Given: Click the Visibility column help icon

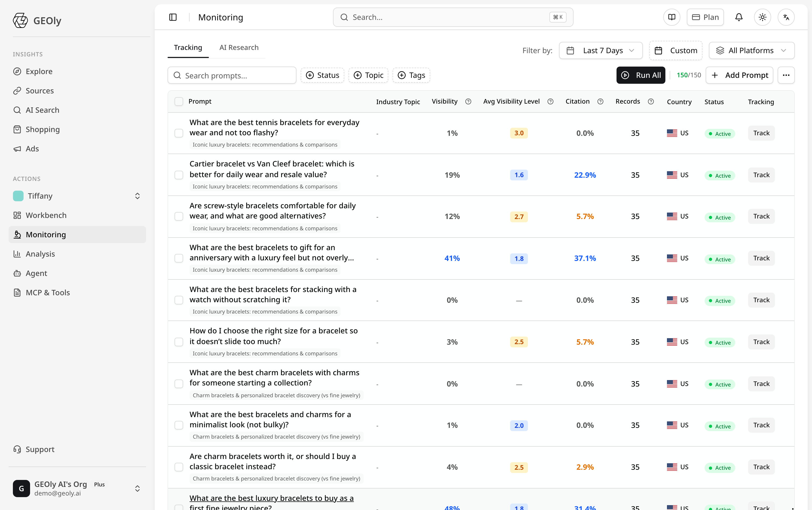Looking at the screenshot, I should pos(468,101).
